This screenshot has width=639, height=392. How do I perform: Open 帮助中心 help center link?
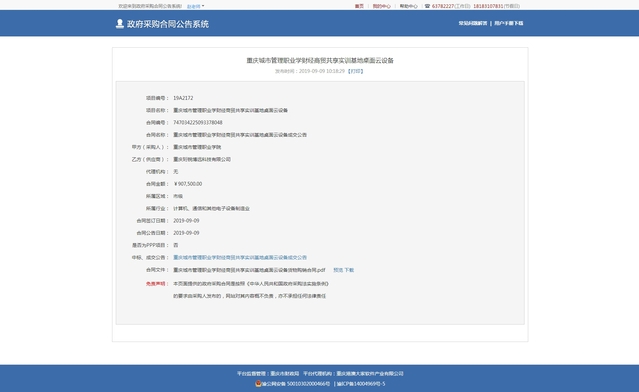point(408,6)
